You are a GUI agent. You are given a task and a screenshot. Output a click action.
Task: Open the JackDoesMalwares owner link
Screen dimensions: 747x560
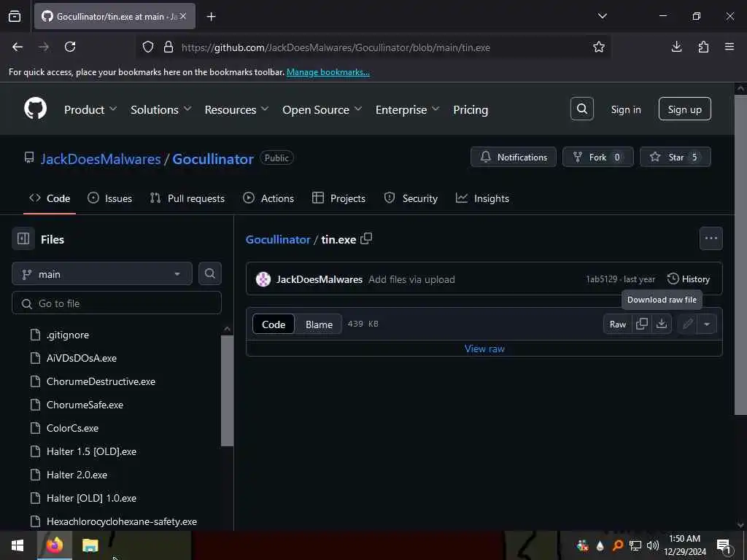[x=101, y=159]
